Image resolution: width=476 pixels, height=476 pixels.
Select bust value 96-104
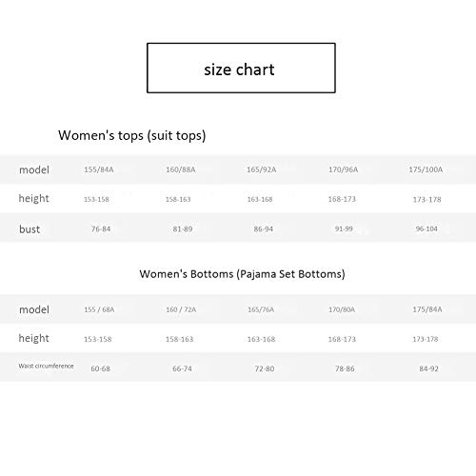click(426, 228)
